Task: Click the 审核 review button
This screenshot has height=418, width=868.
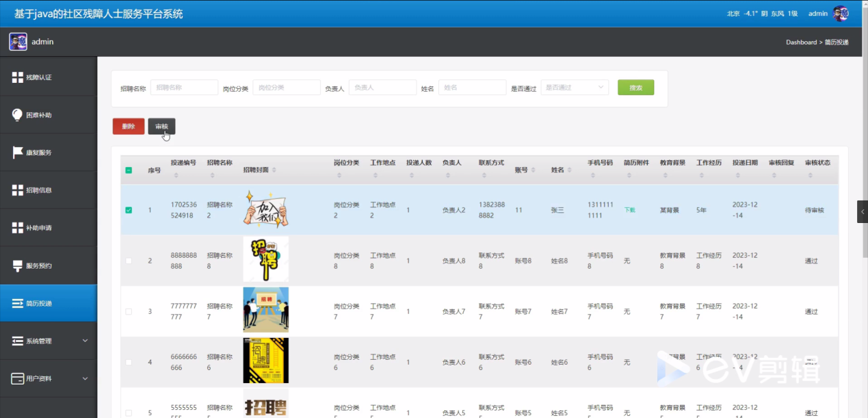Action: 161,127
